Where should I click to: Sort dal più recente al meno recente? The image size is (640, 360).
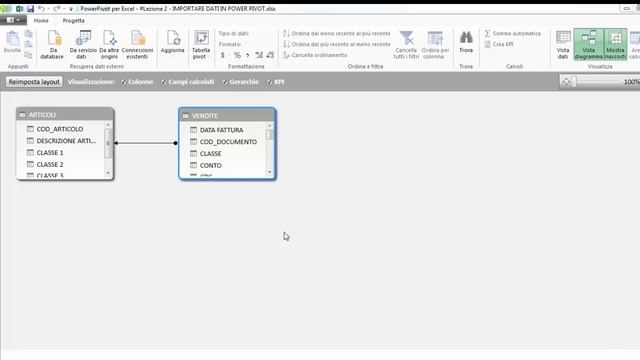click(337, 44)
